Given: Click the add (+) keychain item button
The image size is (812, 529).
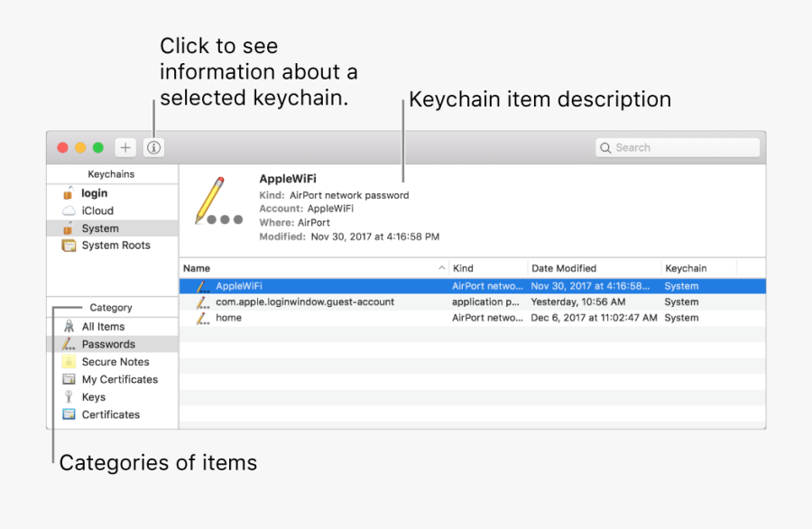Looking at the screenshot, I should point(125,148).
